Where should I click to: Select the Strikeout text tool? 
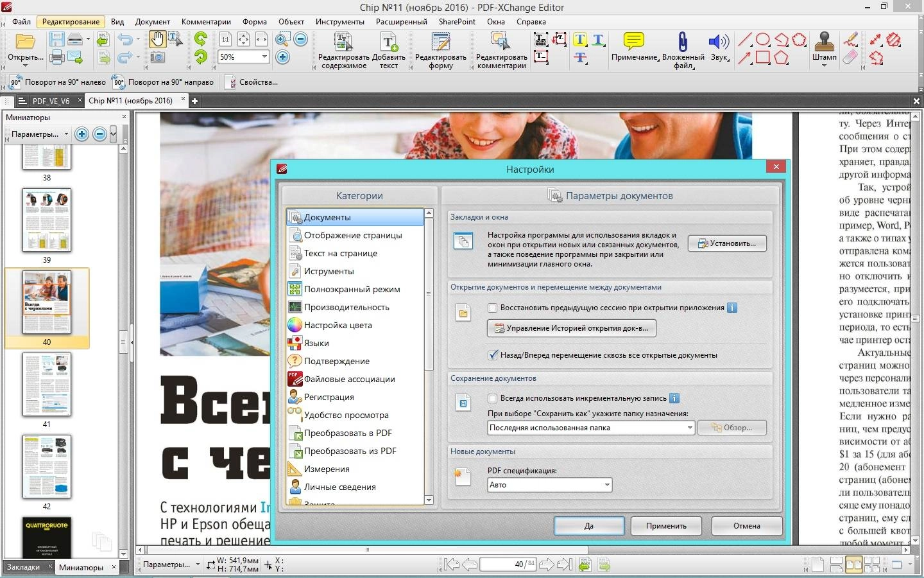pos(580,57)
